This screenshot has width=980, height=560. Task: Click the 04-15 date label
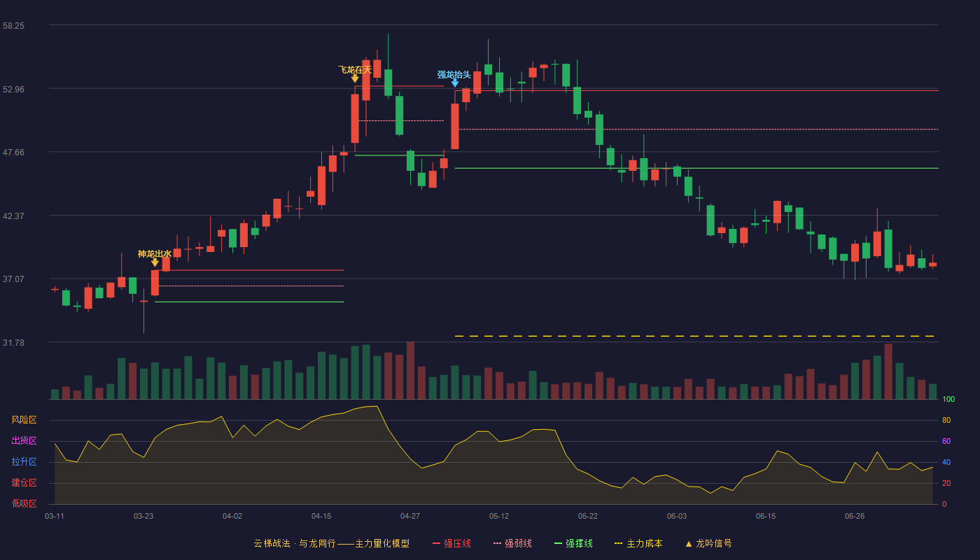pos(321,516)
